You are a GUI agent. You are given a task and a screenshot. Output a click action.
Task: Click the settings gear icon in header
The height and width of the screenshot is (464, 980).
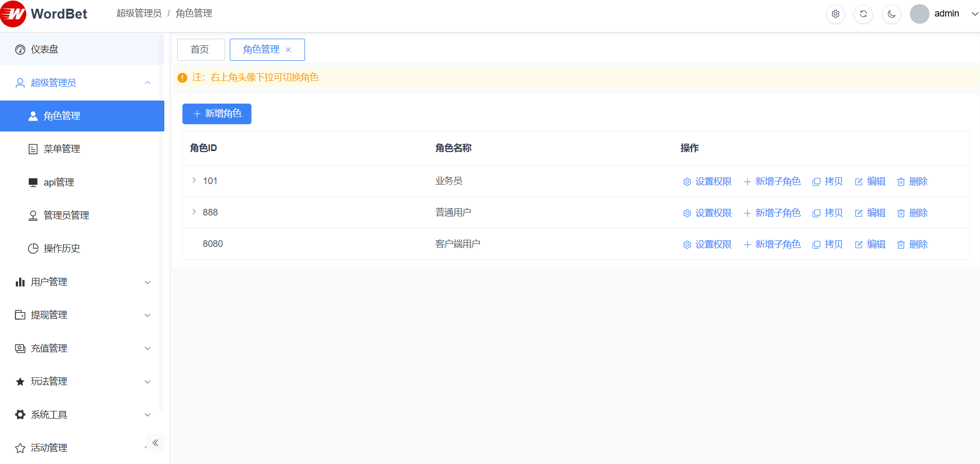click(835, 14)
